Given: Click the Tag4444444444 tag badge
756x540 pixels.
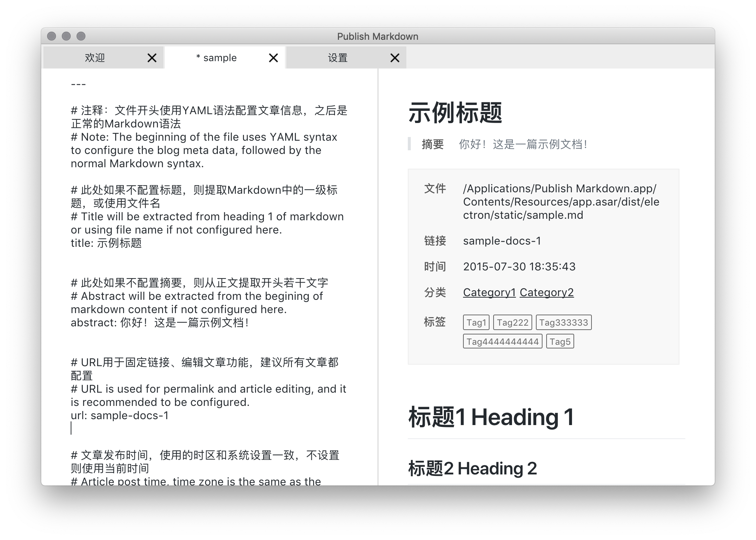Looking at the screenshot, I should [x=502, y=342].
